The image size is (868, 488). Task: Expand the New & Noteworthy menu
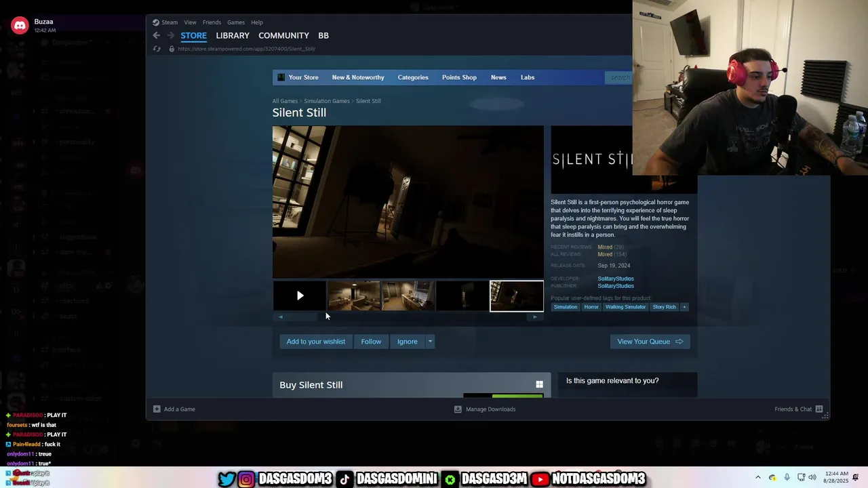pyautogui.click(x=358, y=77)
